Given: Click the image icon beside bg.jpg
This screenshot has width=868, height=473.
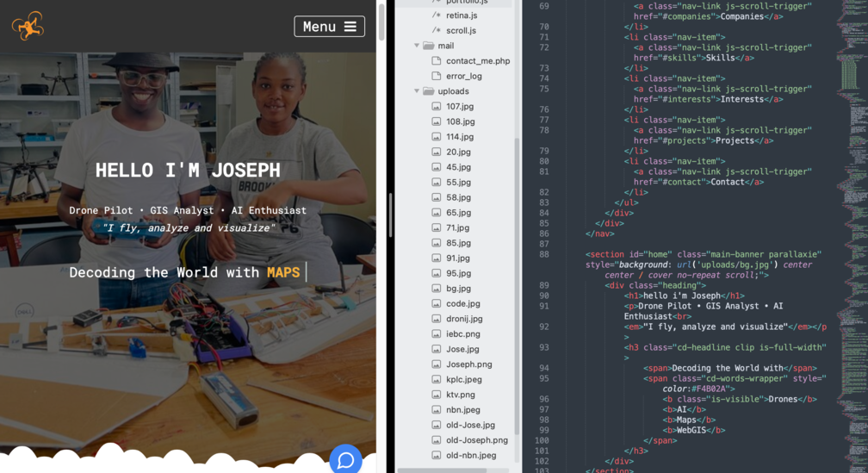Looking at the screenshot, I should pos(437,289).
